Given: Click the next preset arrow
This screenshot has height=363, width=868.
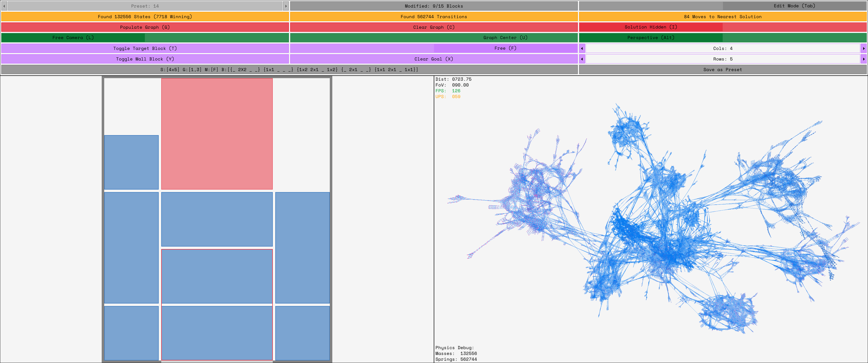Looking at the screenshot, I should click(x=286, y=6).
